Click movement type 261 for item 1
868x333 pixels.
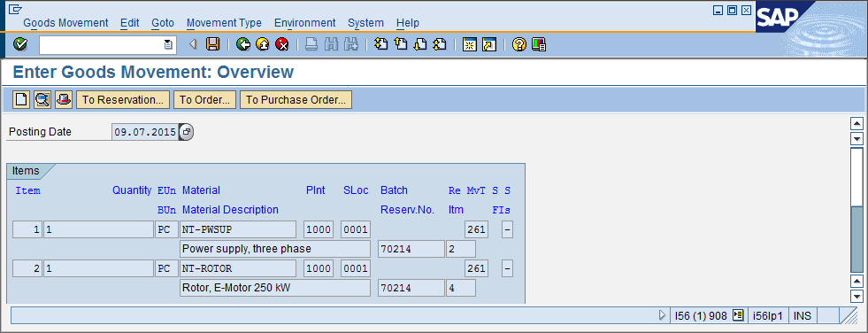(x=476, y=229)
